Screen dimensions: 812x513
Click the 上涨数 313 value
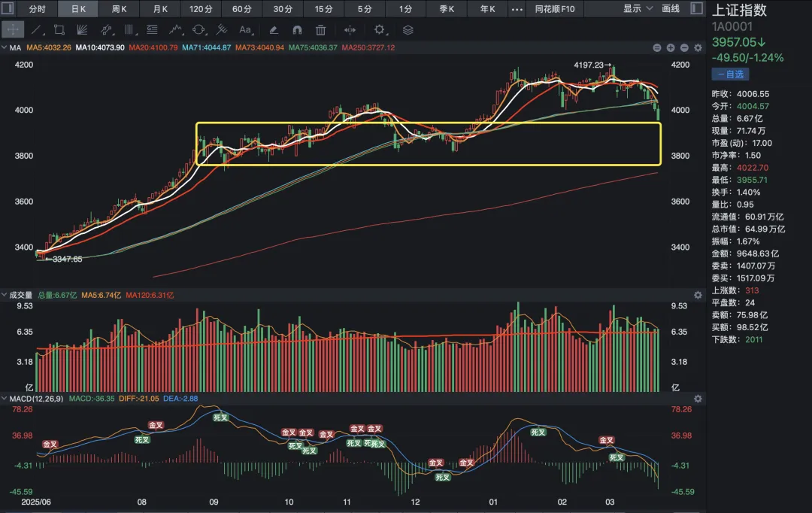click(752, 290)
